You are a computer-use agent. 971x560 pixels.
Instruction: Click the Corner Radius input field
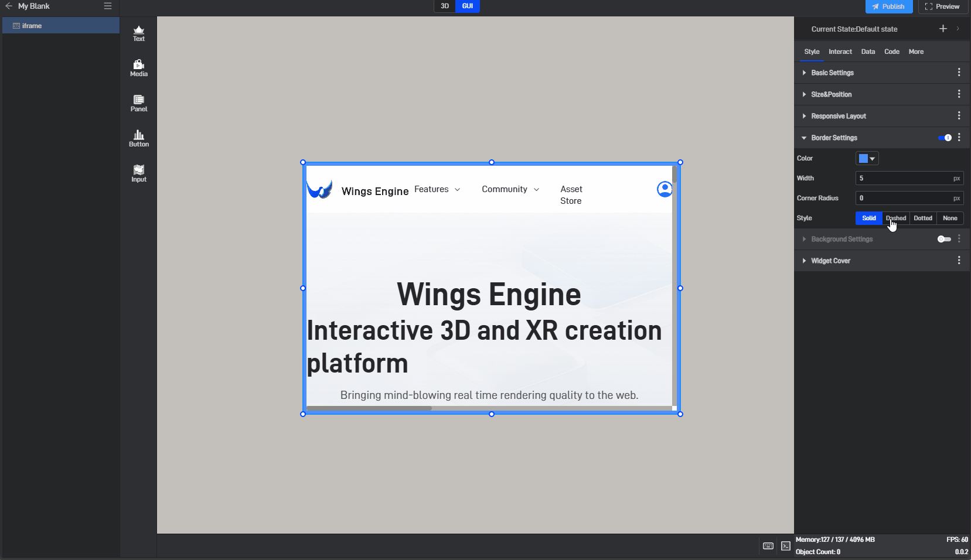coord(909,198)
